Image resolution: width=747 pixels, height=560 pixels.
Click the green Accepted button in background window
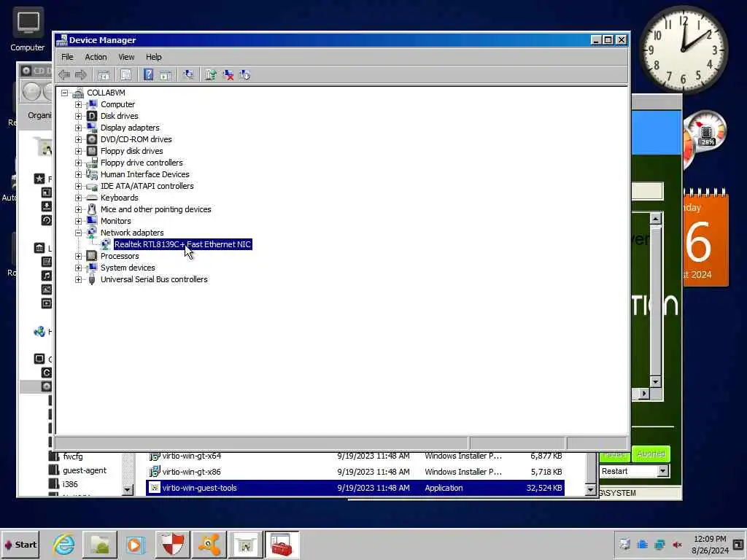(651, 454)
